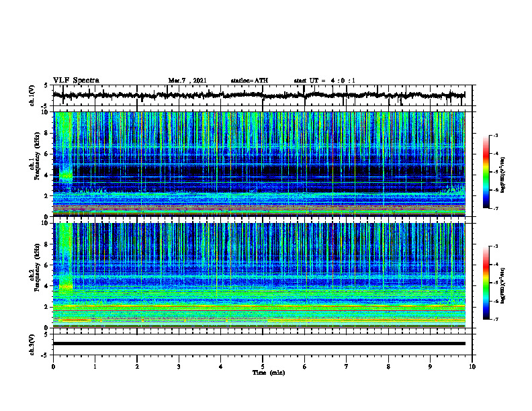Click the ch.1 "Frequency (kHz)" axis label
Viewport: 532px width, 411px height.
(x=38, y=156)
